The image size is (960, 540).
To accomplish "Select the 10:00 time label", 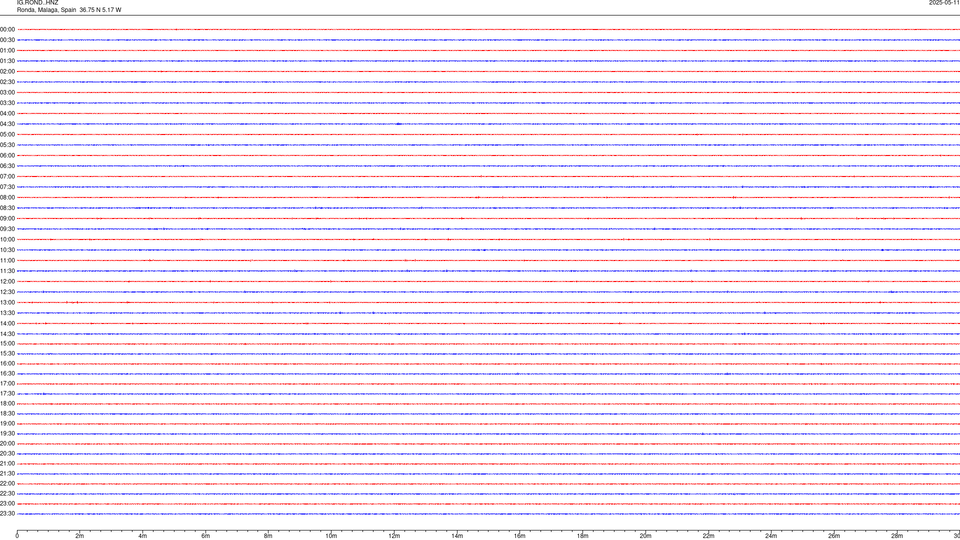I will [7, 239].
